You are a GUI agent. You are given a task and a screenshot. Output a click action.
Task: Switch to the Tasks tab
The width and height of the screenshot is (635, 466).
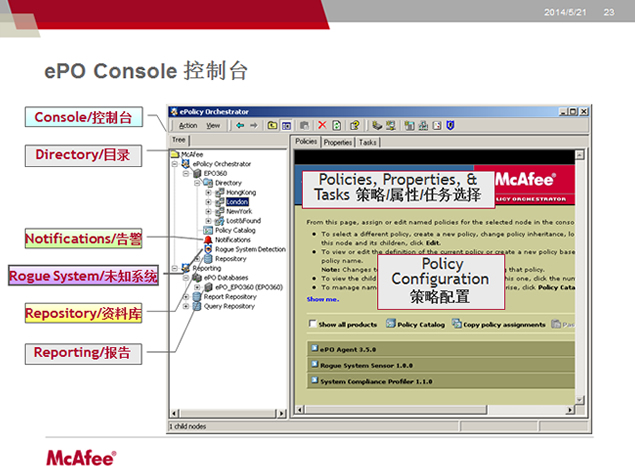point(367,143)
